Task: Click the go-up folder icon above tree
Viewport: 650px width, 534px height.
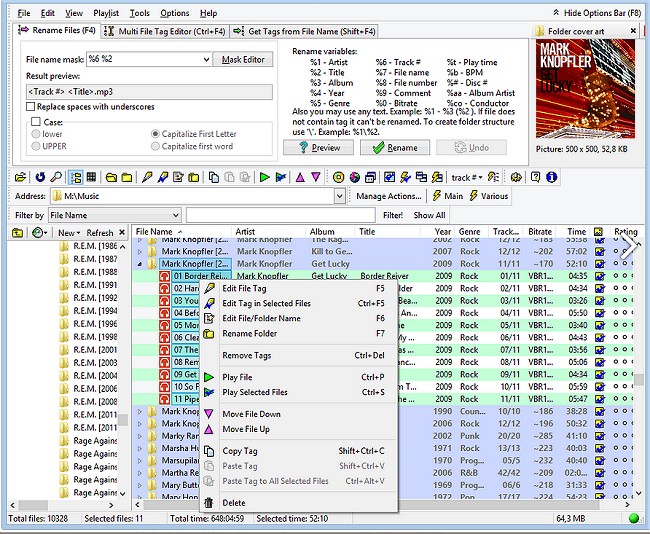Action: click(18, 233)
